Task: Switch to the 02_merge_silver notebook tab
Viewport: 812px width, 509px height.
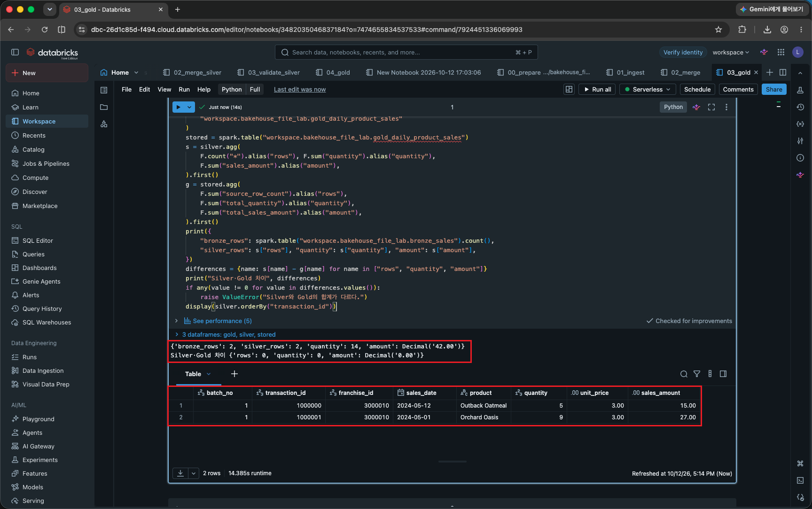Action: click(x=192, y=72)
